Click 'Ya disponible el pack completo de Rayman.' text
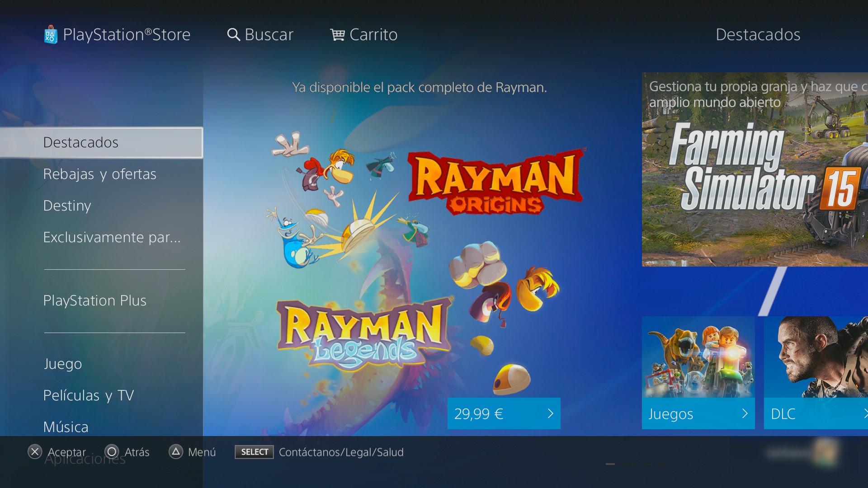Viewport: 868px width, 488px height. click(x=420, y=87)
